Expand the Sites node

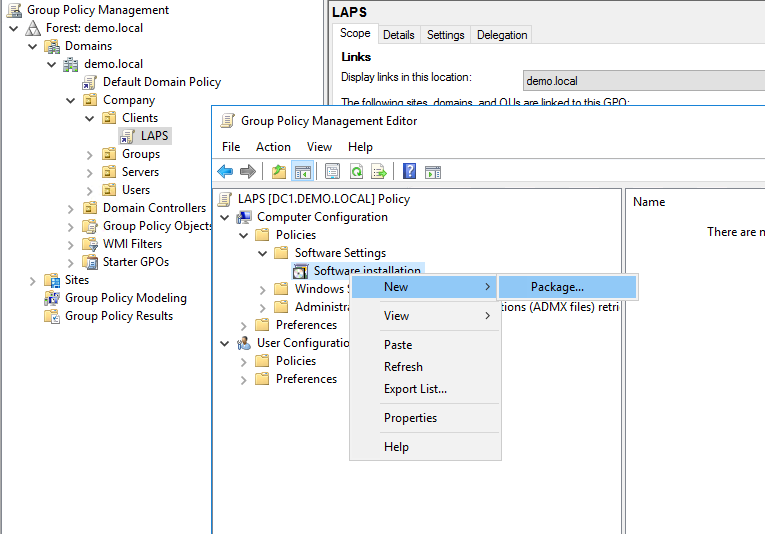tap(33, 280)
